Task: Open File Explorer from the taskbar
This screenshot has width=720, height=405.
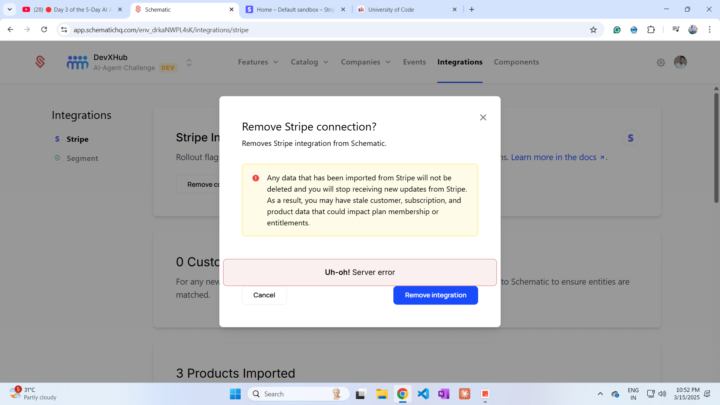Action: [382, 394]
